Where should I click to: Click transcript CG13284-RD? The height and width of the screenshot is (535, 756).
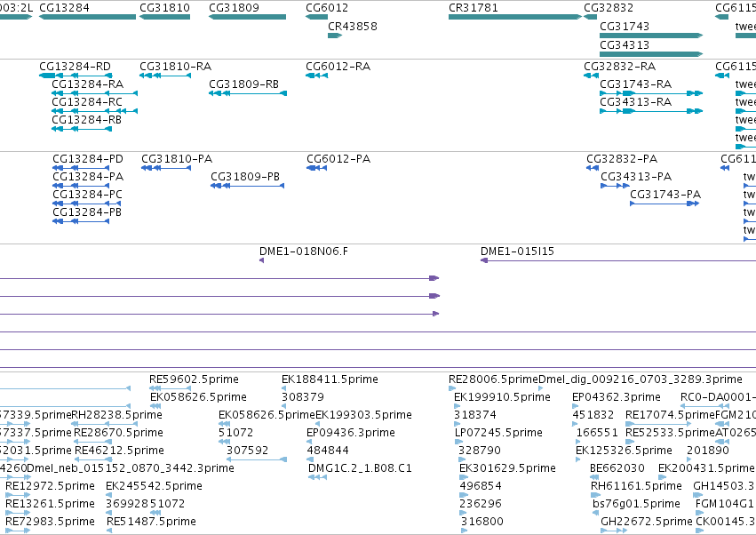76,76
